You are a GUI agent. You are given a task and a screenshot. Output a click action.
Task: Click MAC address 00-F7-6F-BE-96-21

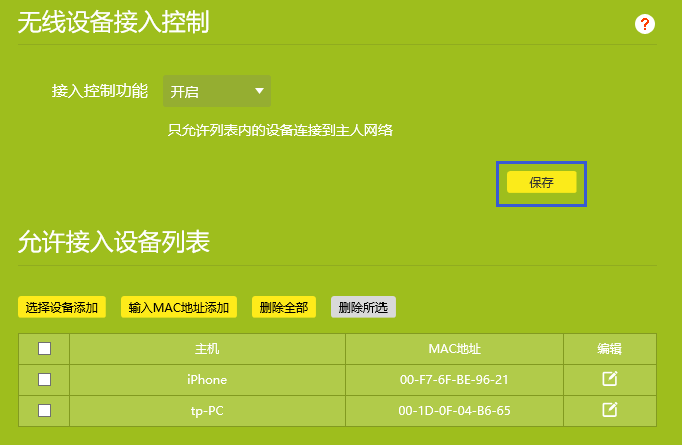(454, 380)
